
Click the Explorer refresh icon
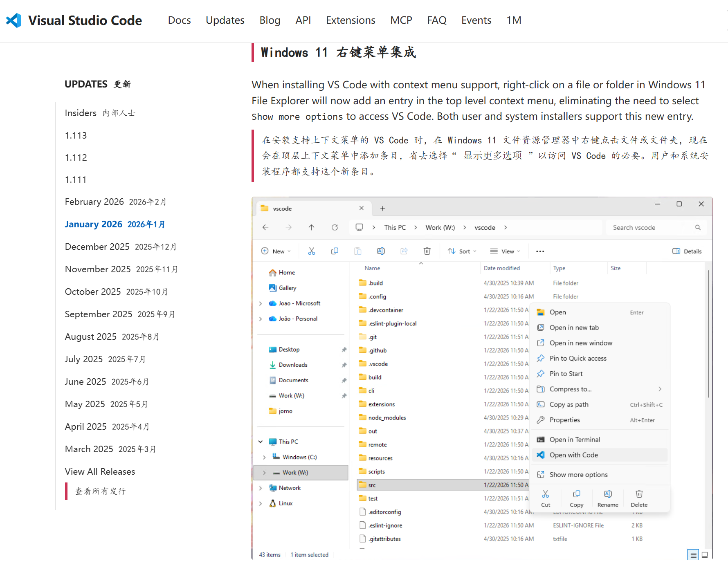point(335,227)
